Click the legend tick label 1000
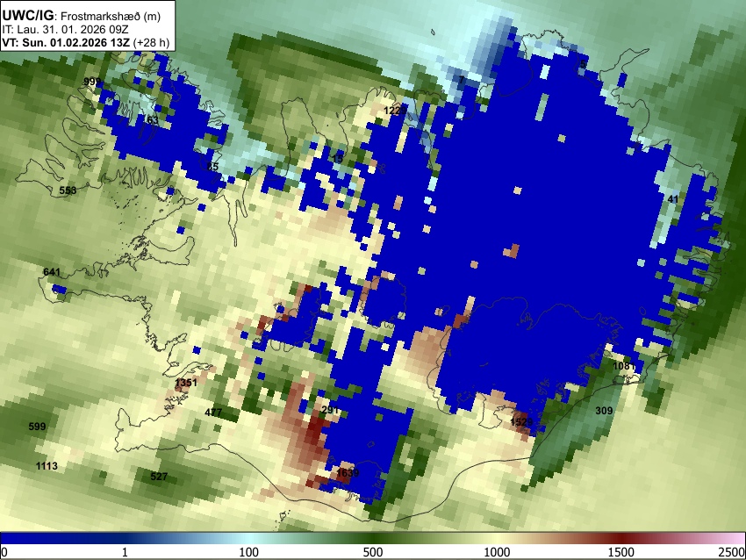 point(497,552)
